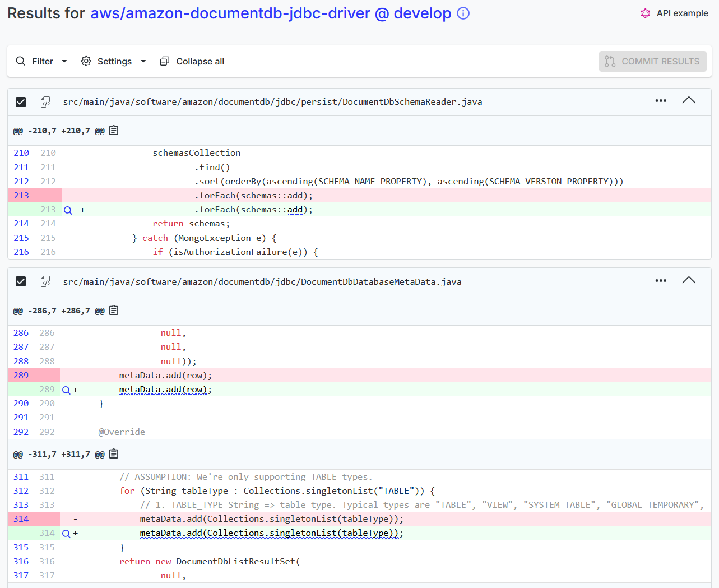This screenshot has width=719, height=588.
Task: Copy hunk header -210,7 +210,7 clipboard icon
Action: (114, 131)
